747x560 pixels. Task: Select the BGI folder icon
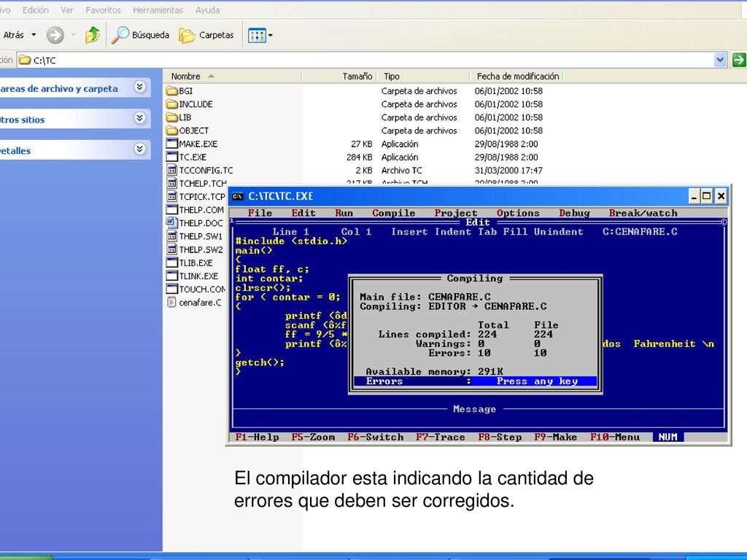point(172,91)
